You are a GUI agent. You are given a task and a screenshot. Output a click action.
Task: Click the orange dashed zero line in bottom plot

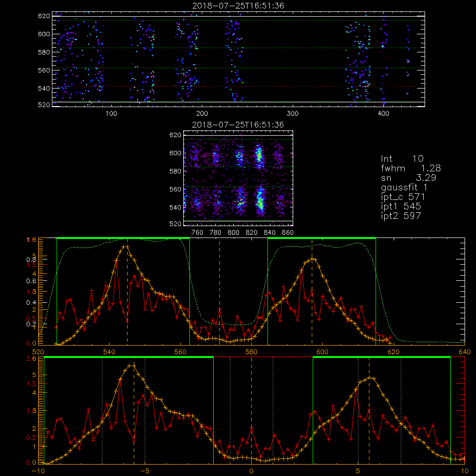(x=251, y=410)
